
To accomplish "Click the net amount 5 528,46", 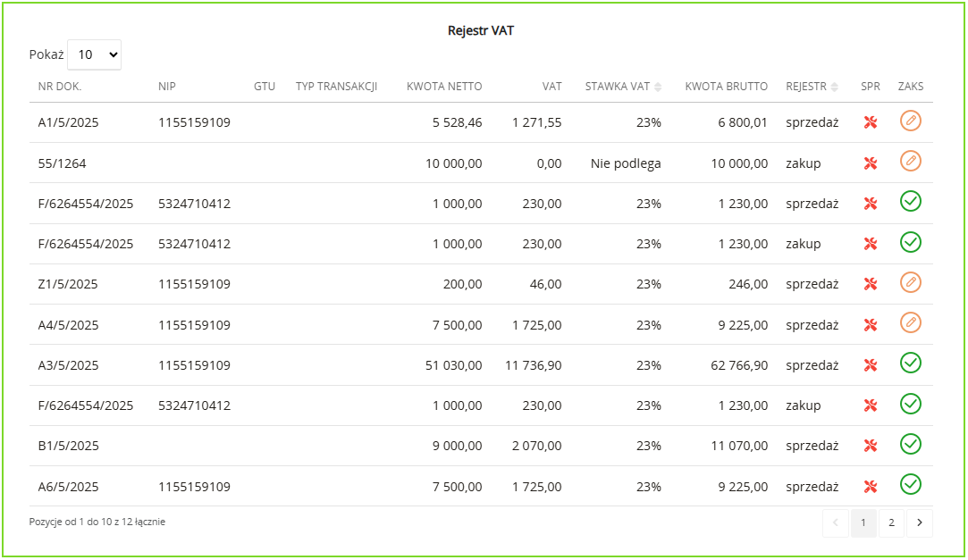I will pyautogui.click(x=458, y=122).
